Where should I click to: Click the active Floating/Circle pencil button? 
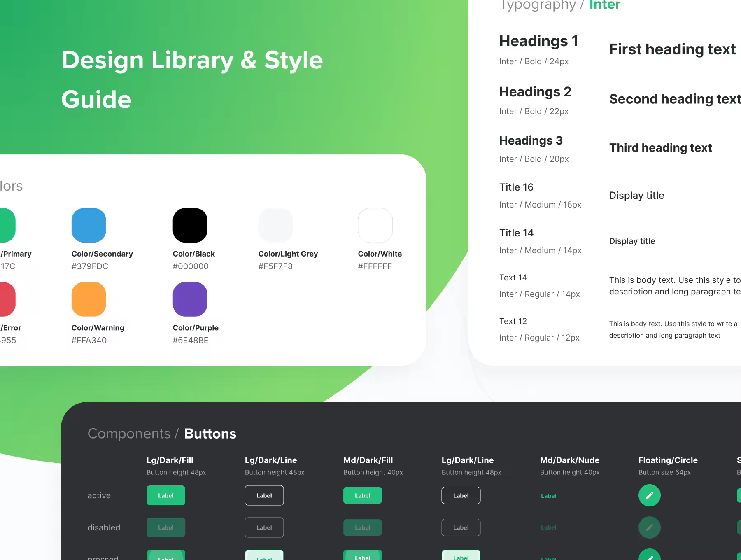(x=649, y=495)
